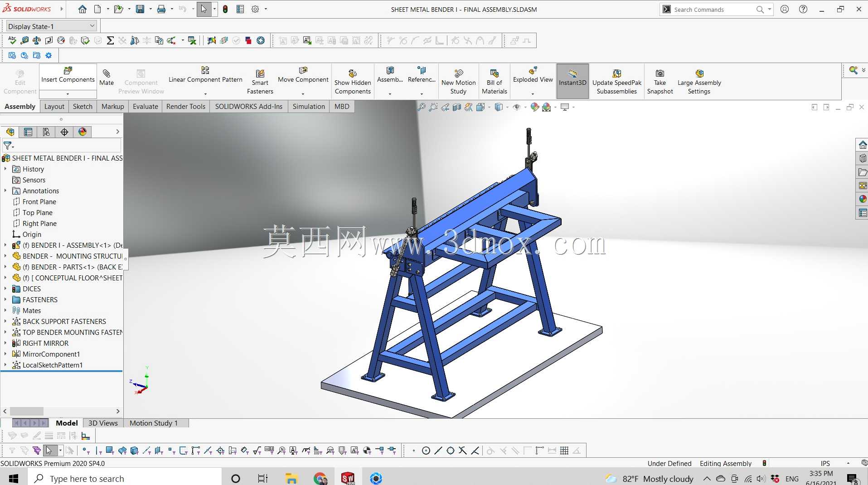868x485 pixels.
Task: Expand FASTENERS folder
Action: (x=5, y=299)
